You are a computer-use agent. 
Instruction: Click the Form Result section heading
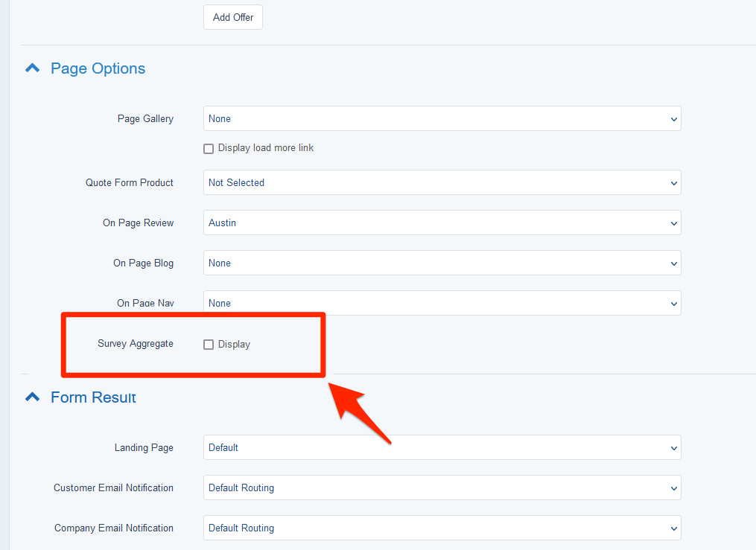(93, 397)
